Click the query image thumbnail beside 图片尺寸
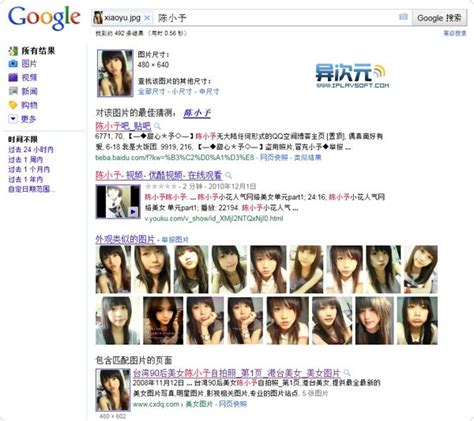 (115, 73)
